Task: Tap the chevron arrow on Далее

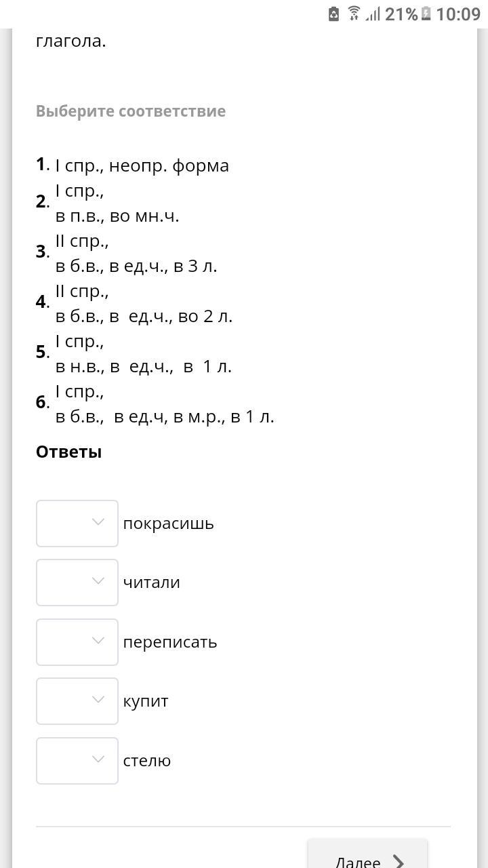Action: tap(399, 862)
